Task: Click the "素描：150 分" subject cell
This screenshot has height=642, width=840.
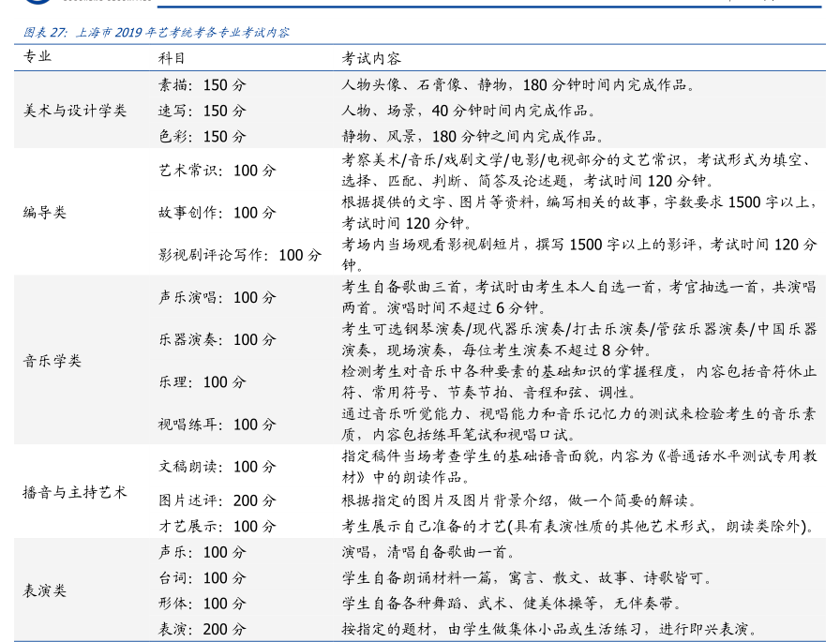Action: 202,85
